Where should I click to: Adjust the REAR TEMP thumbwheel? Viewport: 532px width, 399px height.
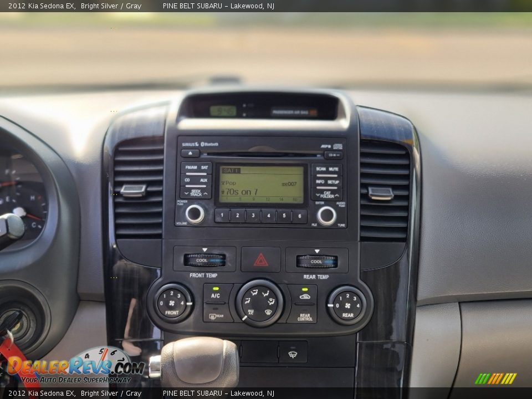[317, 262]
